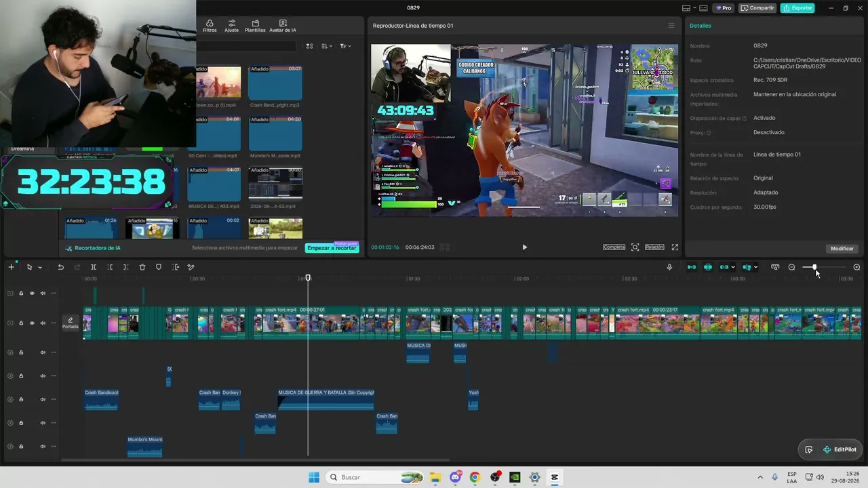Toggle main track magnet
This screenshot has width=868, height=488.
[x=692, y=267]
